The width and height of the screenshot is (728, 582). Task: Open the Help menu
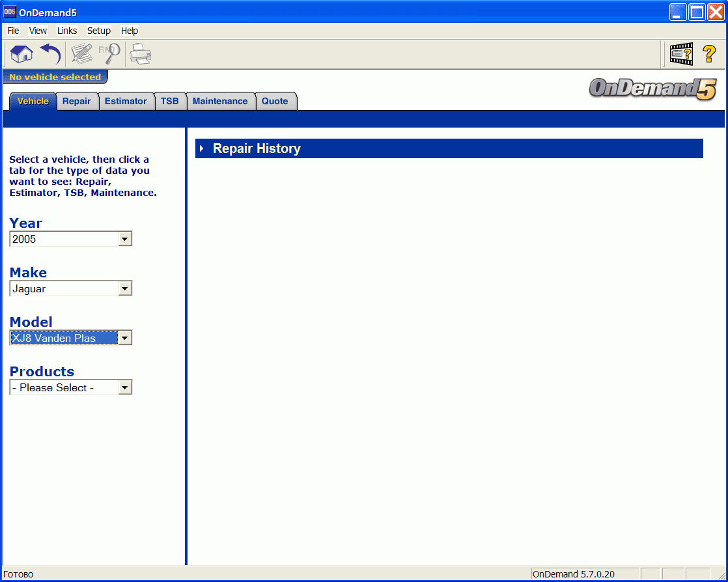click(x=130, y=31)
